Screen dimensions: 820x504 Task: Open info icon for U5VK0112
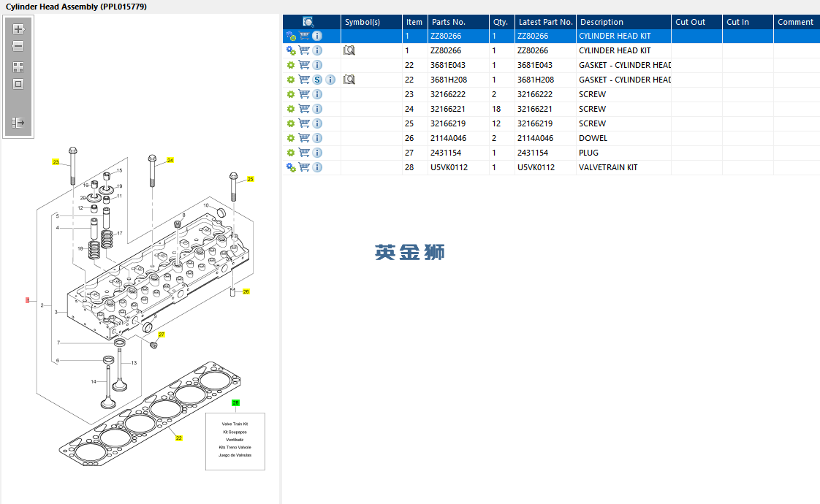click(317, 168)
